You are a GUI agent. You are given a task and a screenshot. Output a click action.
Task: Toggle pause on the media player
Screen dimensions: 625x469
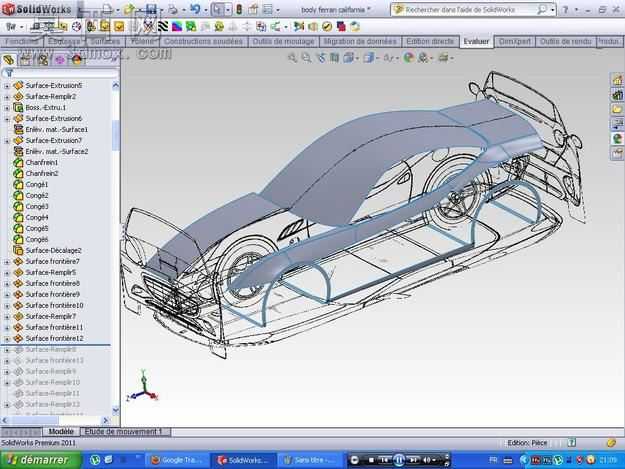[x=399, y=460]
